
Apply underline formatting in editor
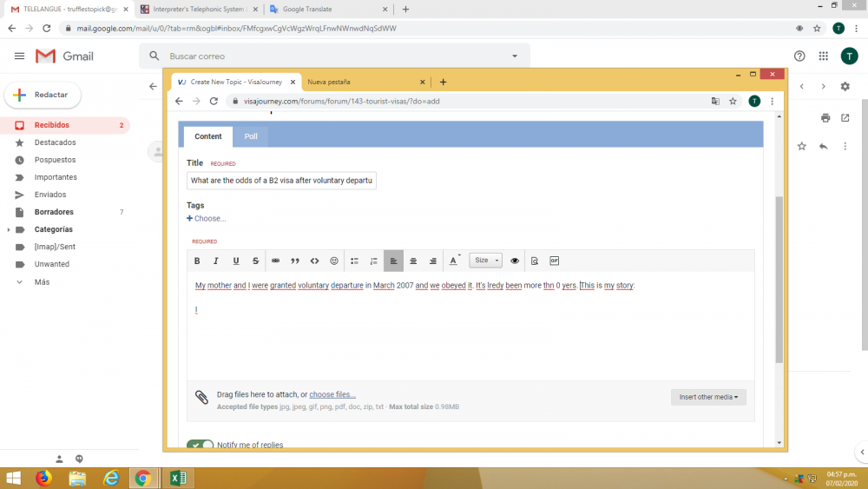[236, 261]
